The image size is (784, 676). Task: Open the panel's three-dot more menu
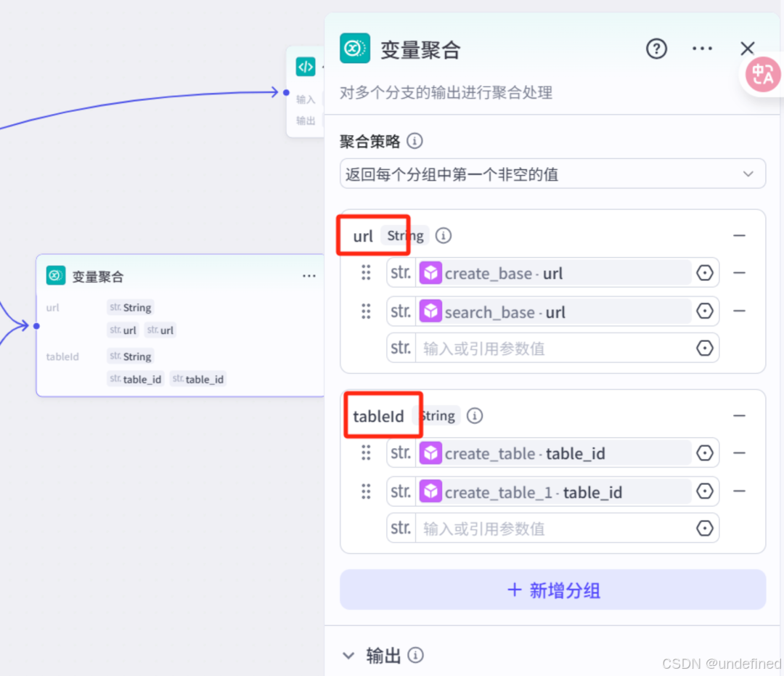(x=702, y=49)
